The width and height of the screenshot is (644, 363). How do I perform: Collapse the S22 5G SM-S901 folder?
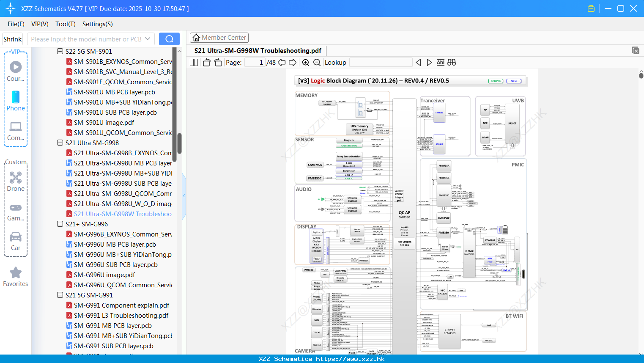[x=60, y=51]
